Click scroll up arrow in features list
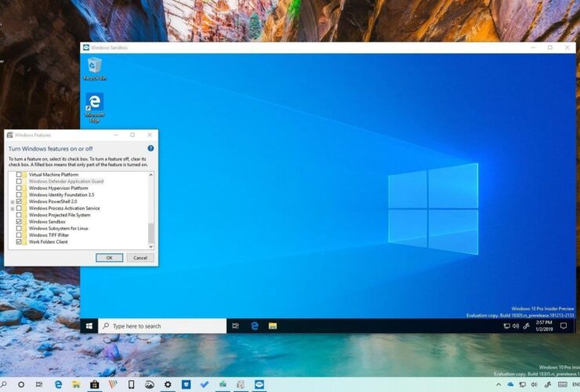 [x=151, y=175]
